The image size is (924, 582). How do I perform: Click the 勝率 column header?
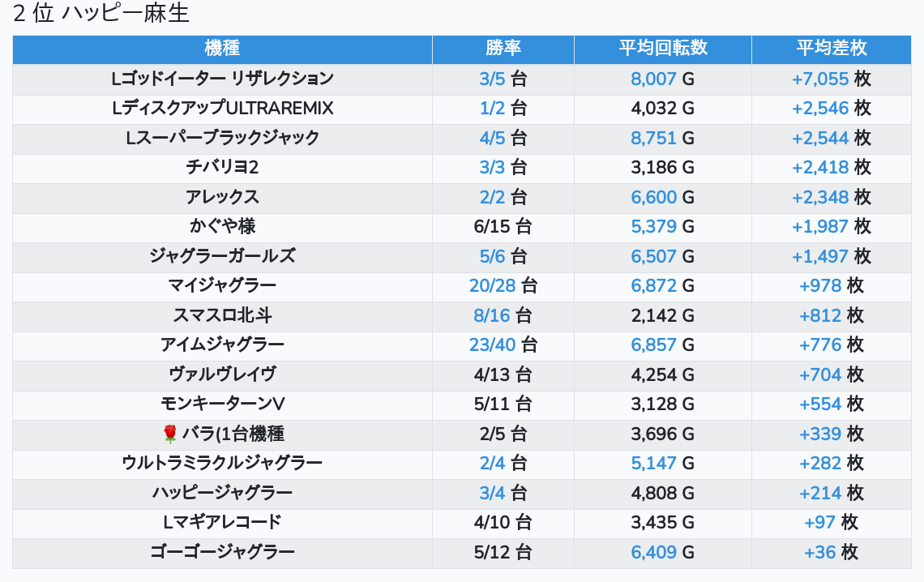click(503, 49)
